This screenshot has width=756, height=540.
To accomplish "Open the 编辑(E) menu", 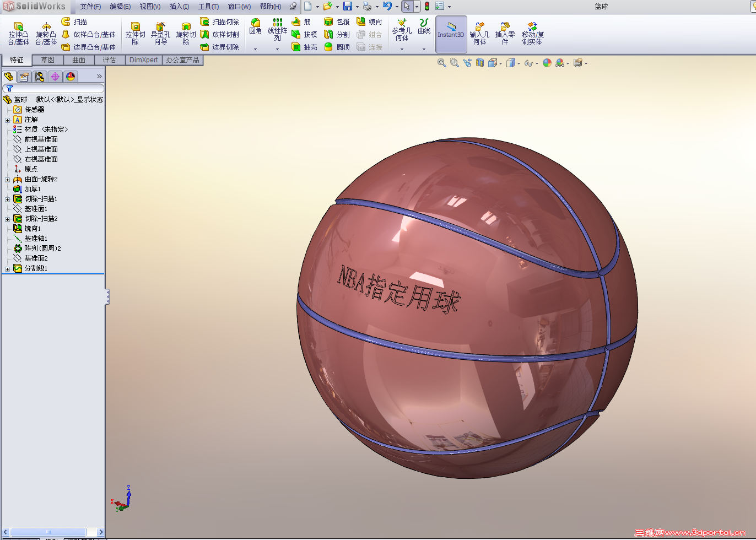I will coord(120,6).
